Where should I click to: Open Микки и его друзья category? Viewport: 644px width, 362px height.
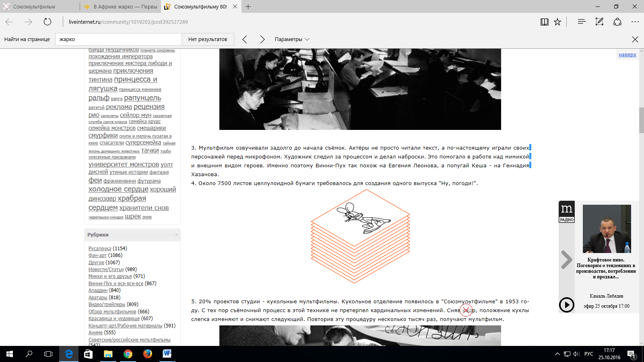click(110, 276)
